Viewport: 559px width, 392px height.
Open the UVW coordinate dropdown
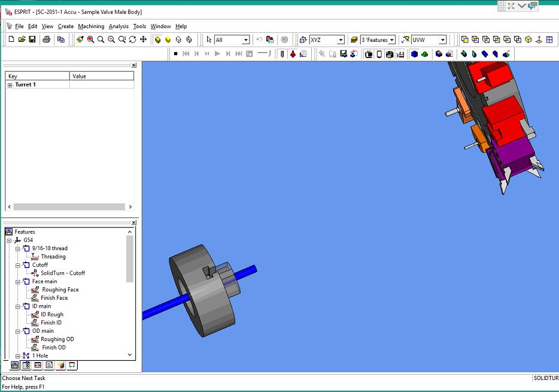442,40
